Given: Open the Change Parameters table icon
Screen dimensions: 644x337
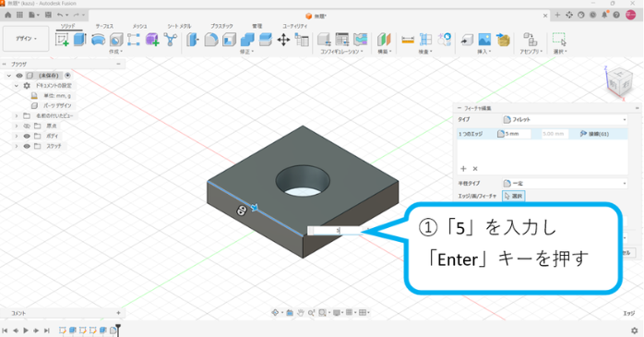Looking at the screenshot, I should point(302,40).
